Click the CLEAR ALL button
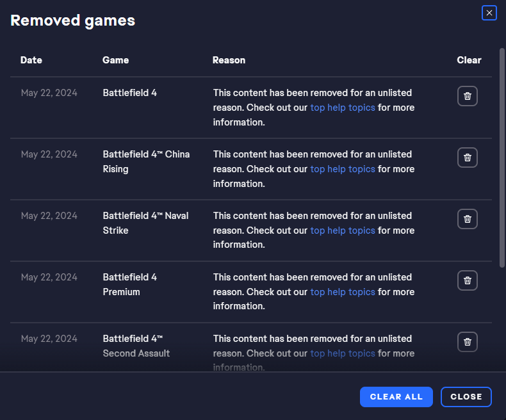This screenshot has height=420, width=506. 396,397
